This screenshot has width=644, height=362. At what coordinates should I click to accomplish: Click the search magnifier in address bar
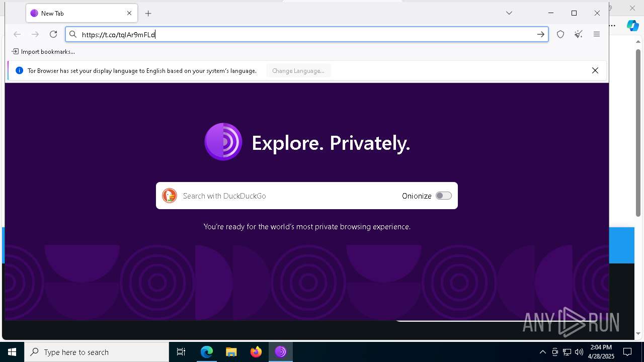click(73, 34)
